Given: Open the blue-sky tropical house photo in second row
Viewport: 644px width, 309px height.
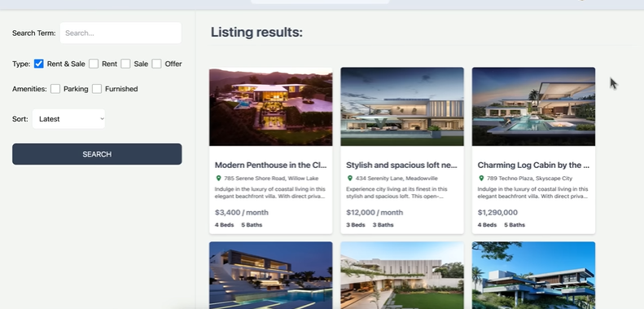Looking at the screenshot, I should (533, 276).
